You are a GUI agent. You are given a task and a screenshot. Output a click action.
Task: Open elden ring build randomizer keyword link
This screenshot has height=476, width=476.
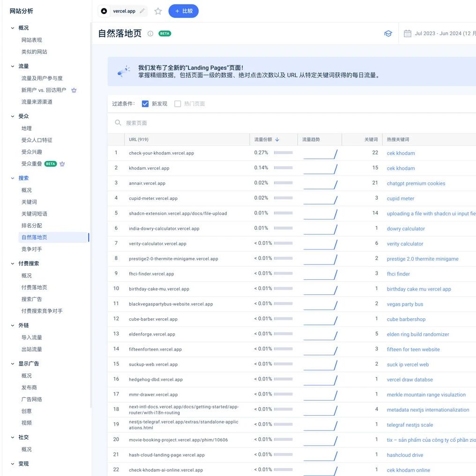tap(417, 334)
